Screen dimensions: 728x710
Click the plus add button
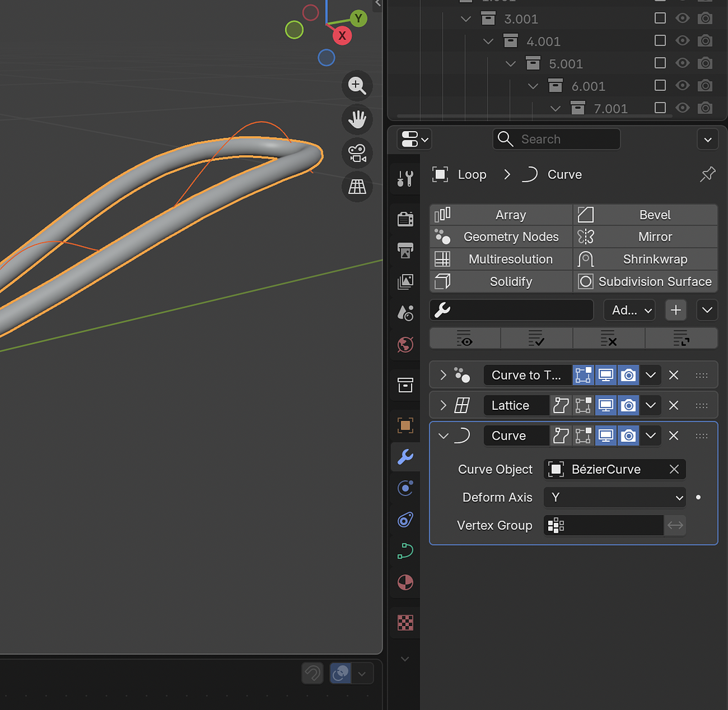pos(676,310)
